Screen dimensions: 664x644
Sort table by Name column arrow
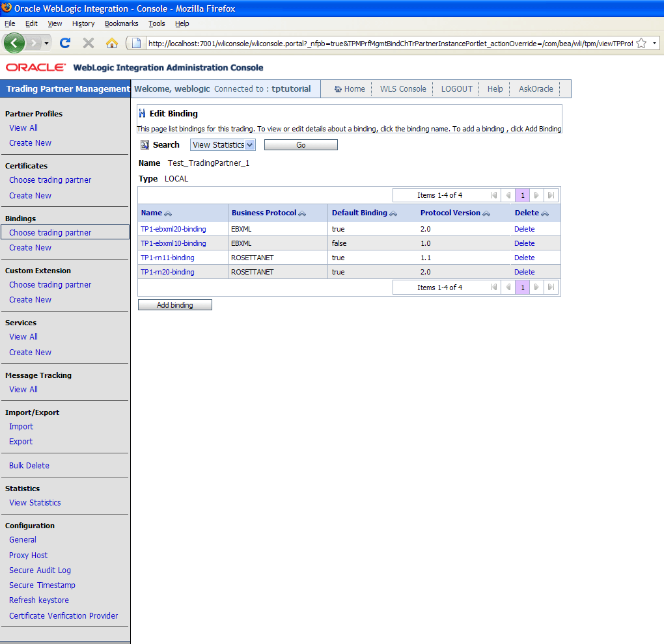168,213
